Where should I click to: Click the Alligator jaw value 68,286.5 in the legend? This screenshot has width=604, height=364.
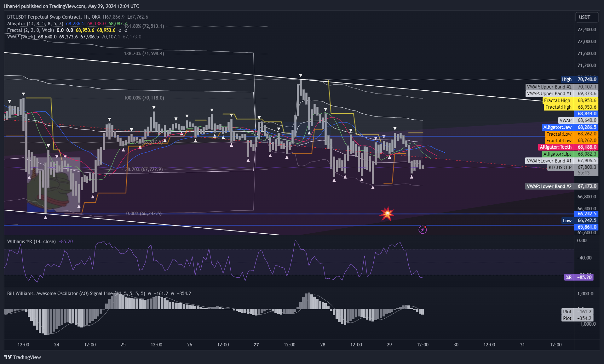75,24
